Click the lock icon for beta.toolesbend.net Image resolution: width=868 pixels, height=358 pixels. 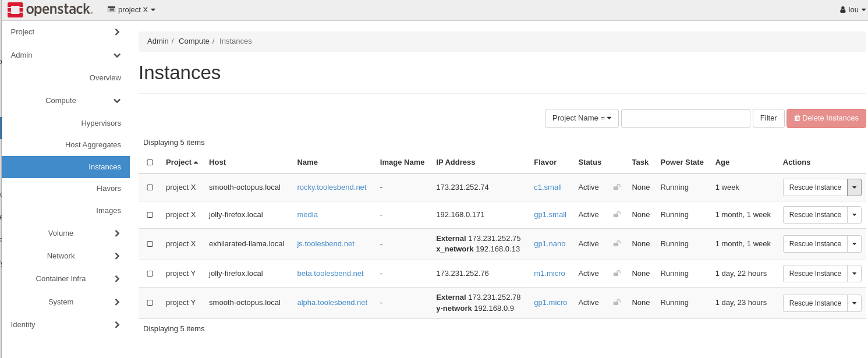pyautogui.click(x=617, y=274)
